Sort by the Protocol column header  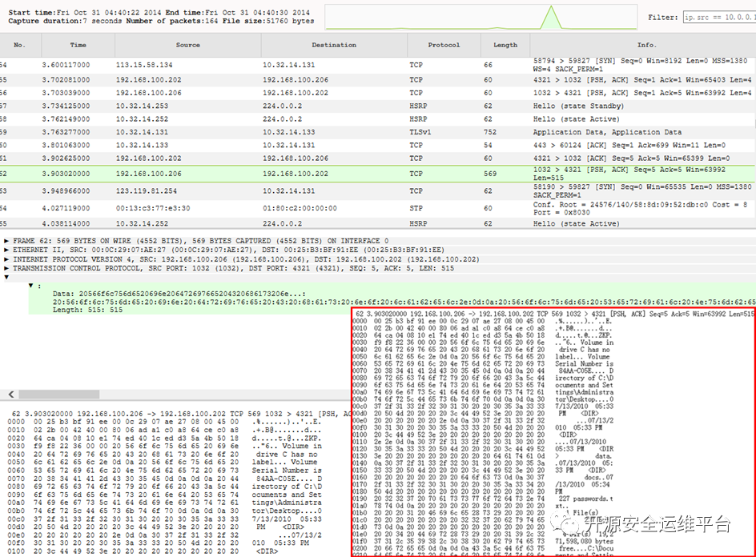click(x=444, y=45)
